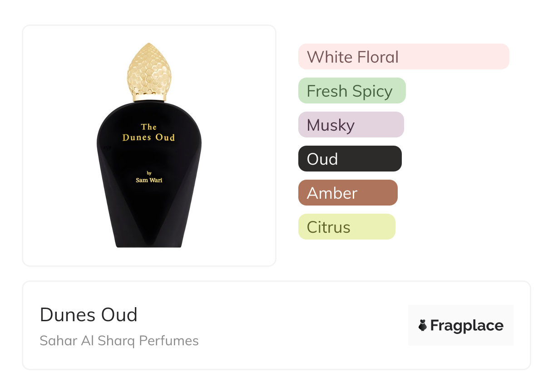Pick the black Oud accord bar

tap(350, 159)
